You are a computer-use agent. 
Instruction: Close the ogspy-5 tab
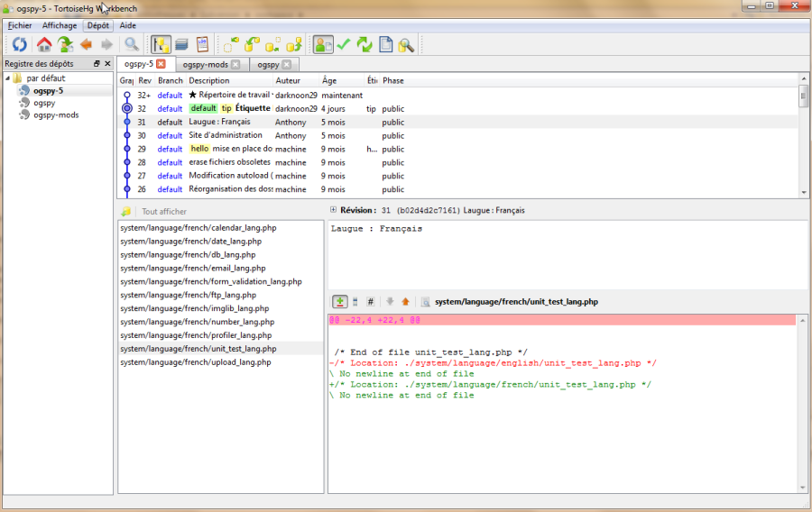click(161, 64)
